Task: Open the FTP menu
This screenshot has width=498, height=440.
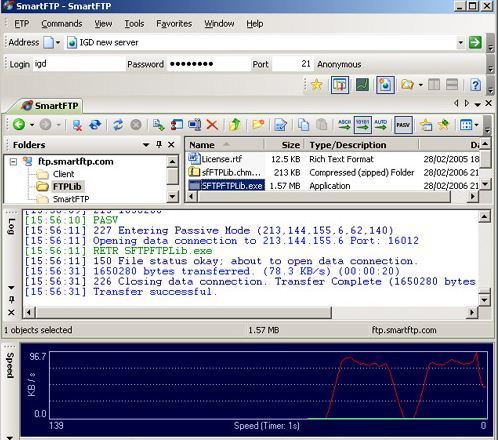Action: [22, 24]
